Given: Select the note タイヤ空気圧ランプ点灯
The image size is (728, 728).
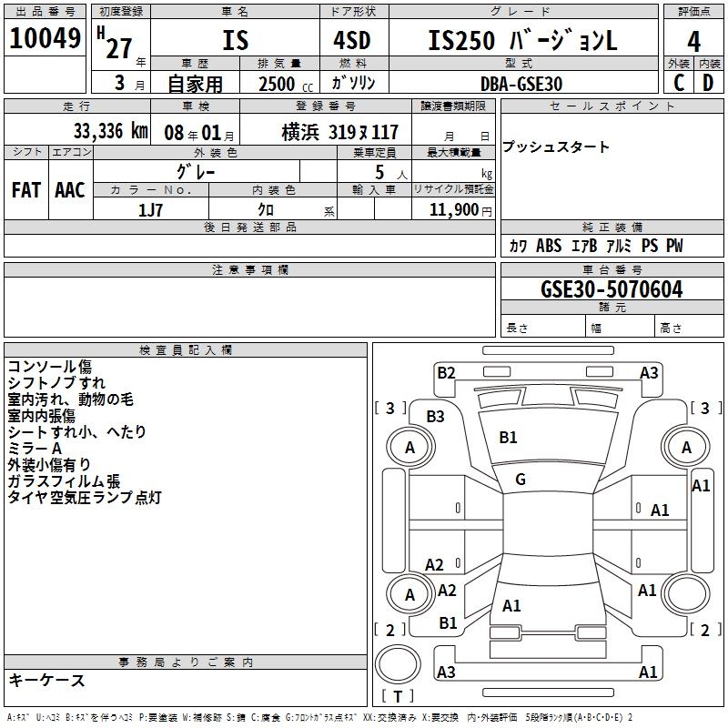Looking at the screenshot, I should click(x=85, y=497).
